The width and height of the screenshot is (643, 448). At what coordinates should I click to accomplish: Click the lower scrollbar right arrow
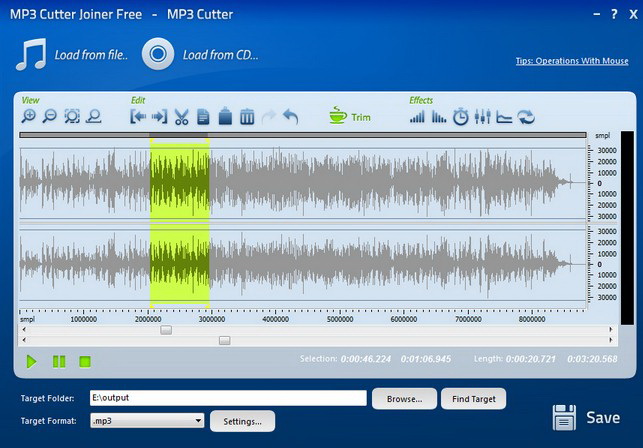point(611,340)
